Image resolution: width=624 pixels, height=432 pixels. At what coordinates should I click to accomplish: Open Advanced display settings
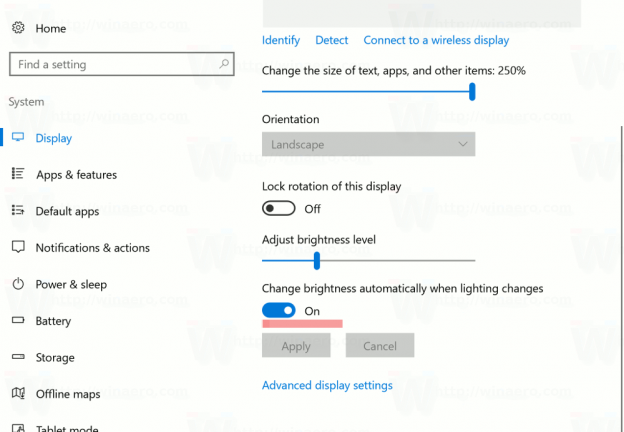[x=327, y=385]
